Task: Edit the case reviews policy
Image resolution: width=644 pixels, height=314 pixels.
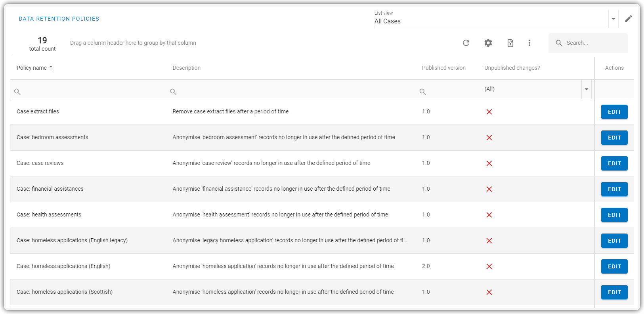Action: (x=614, y=163)
